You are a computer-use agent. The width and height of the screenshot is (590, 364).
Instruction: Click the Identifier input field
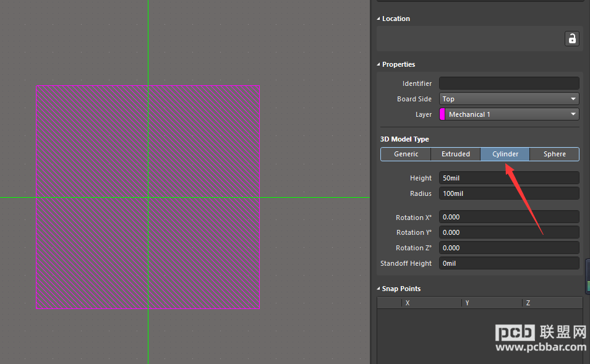pos(509,83)
